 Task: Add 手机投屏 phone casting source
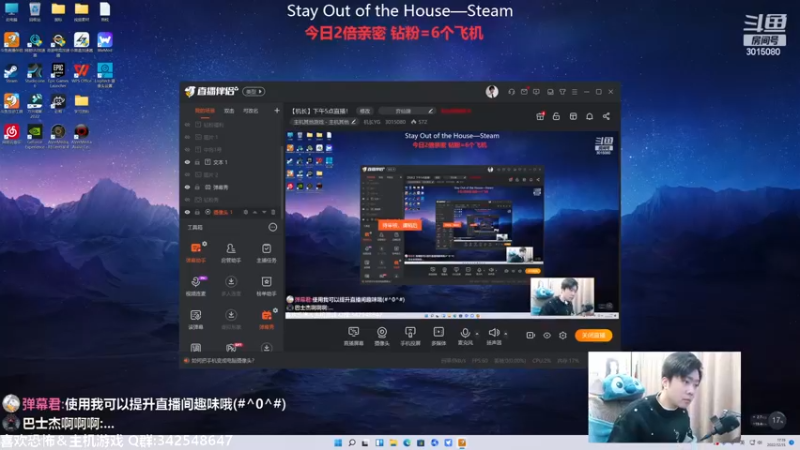point(410,336)
